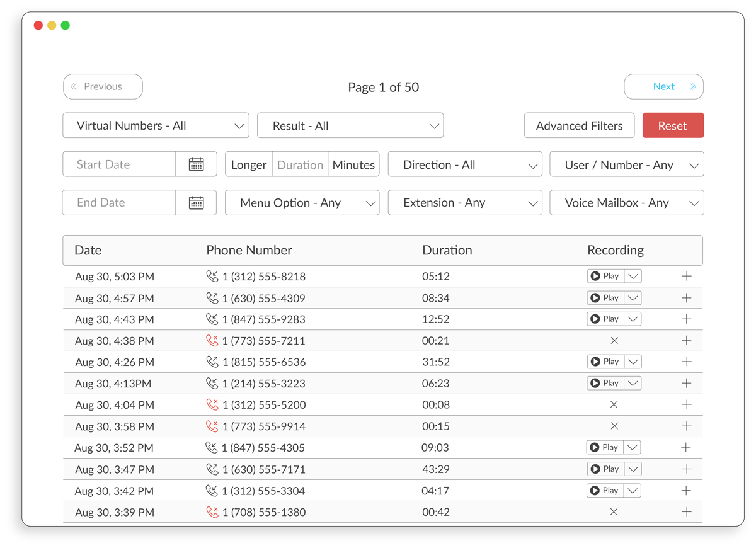Expand the arrow next to Play on the 4:57 PM row
756x548 pixels.
click(633, 297)
